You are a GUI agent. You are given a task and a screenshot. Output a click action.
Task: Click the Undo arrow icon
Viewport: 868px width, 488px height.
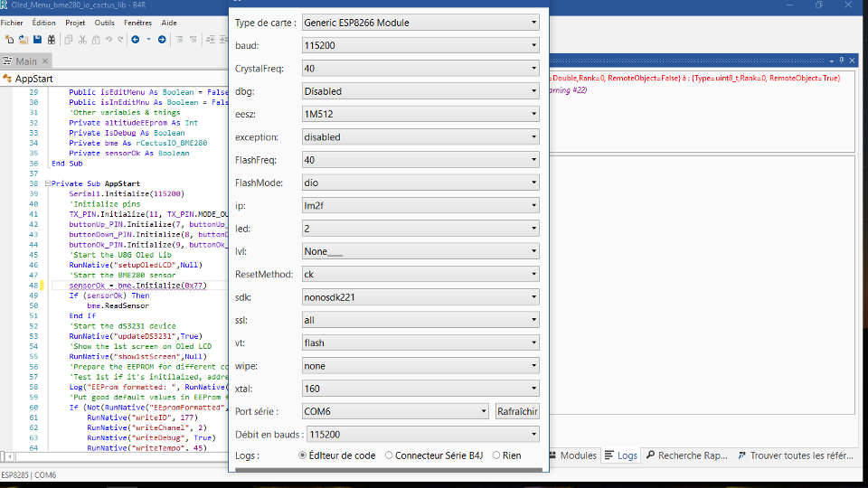108,39
